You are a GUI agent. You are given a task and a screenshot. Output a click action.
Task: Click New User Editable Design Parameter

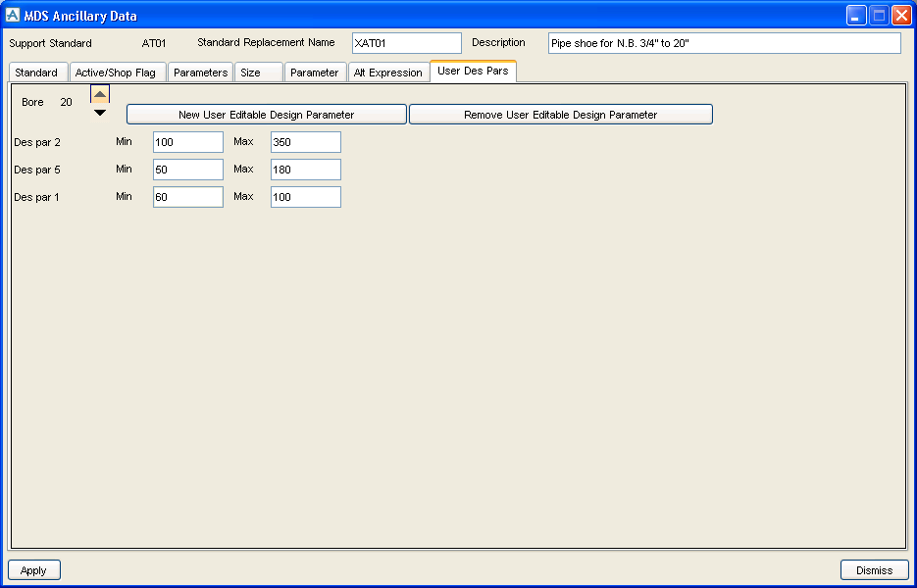click(x=267, y=115)
